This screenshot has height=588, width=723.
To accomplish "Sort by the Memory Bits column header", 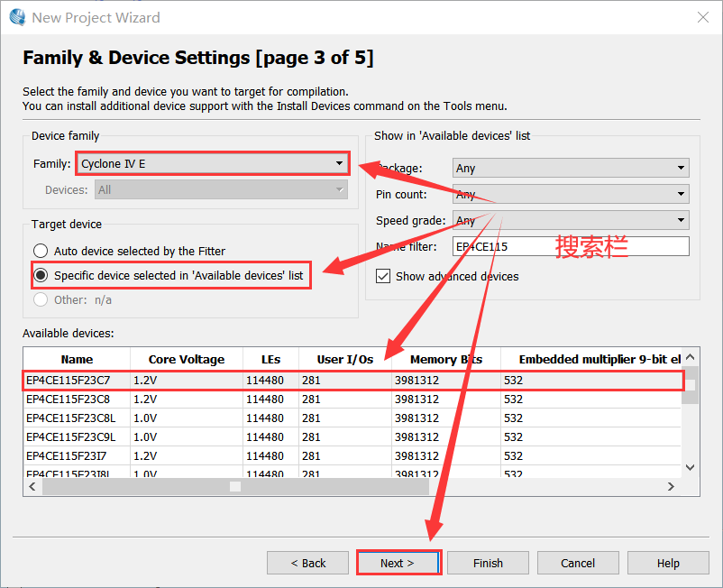I will tap(446, 359).
